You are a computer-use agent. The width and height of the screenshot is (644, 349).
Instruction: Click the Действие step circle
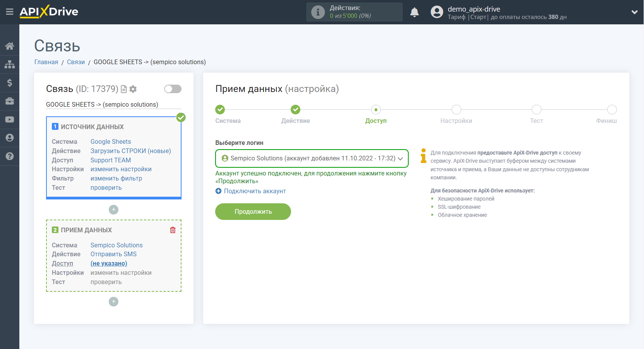pyautogui.click(x=296, y=110)
